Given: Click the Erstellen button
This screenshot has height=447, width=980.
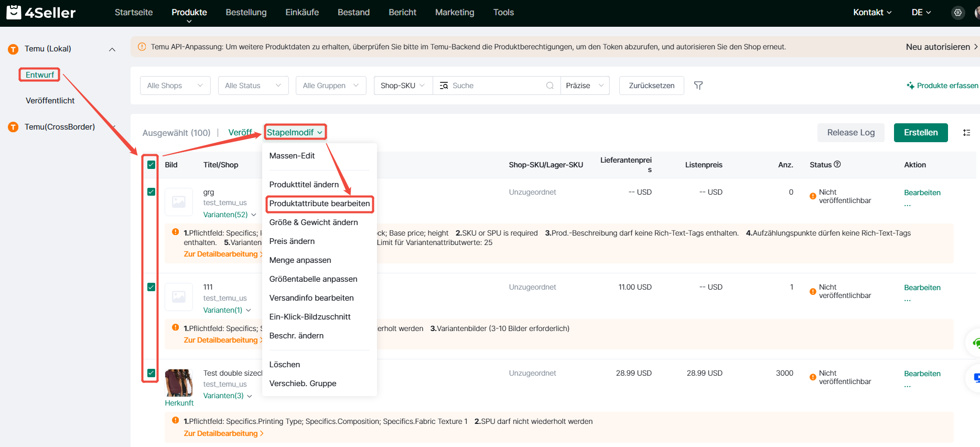Looking at the screenshot, I should tap(921, 133).
